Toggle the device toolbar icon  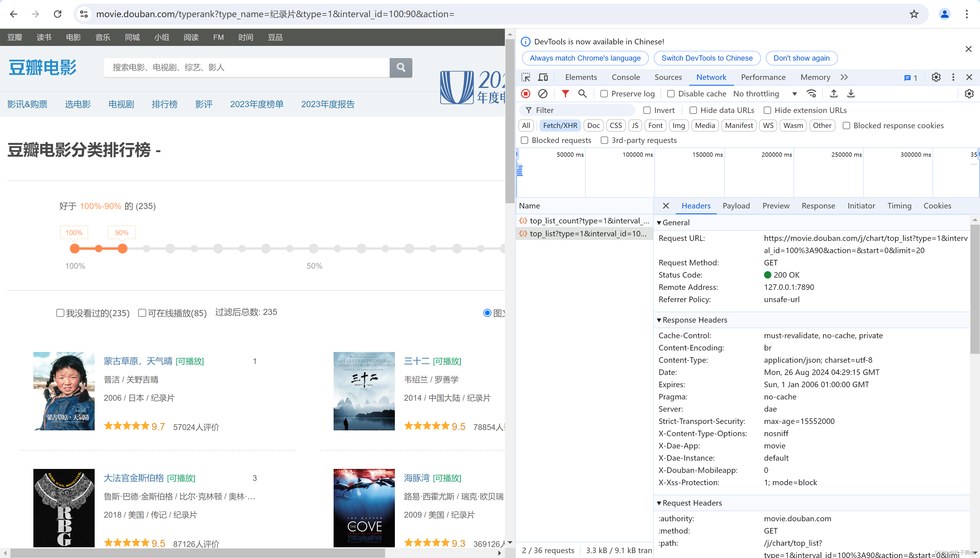(x=543, y=77)
